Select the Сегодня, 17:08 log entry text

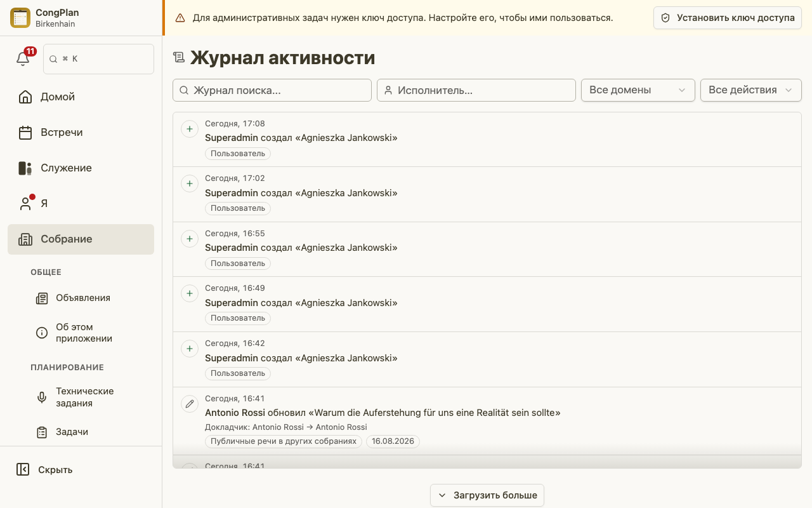(235, 124)
